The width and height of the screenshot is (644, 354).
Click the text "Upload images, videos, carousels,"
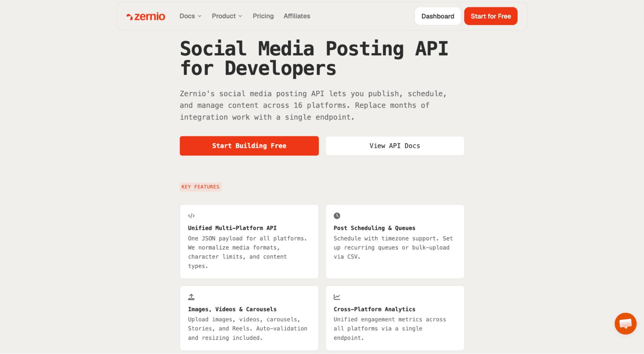[x=244, y=320]
